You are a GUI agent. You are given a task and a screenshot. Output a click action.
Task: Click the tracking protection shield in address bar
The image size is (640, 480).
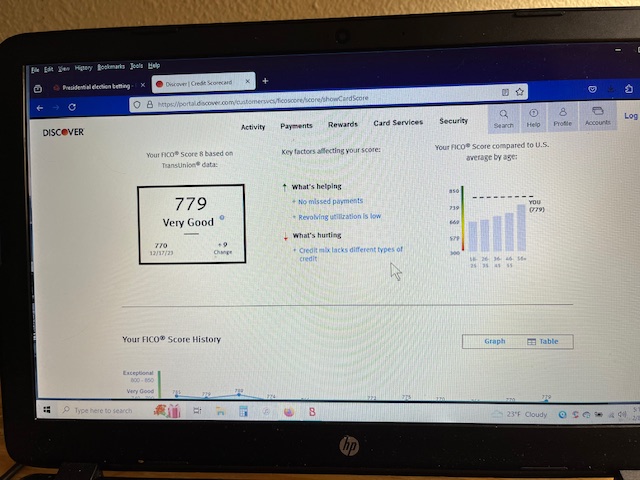(137, 105)
